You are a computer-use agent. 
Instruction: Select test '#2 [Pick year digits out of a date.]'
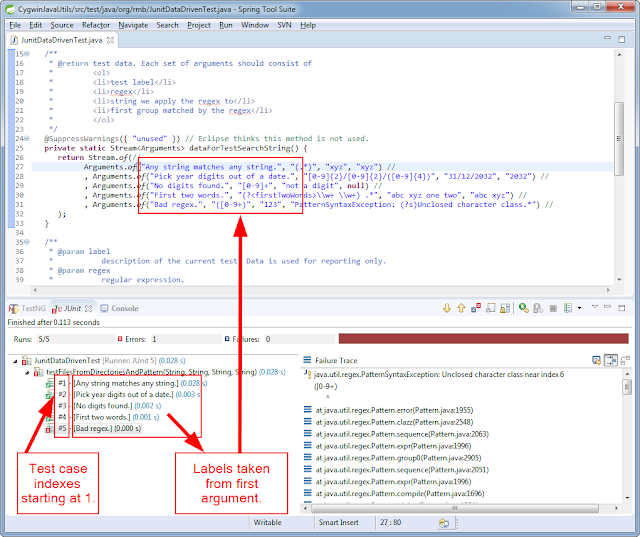(123, 395)
